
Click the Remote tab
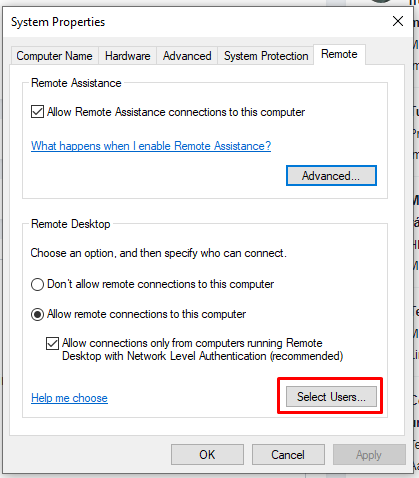[x=339, y=54]
